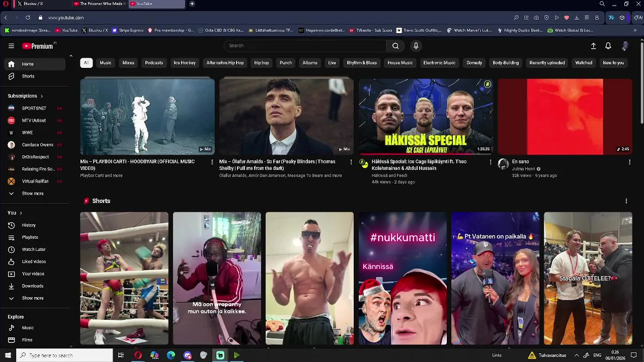Open Windows Start menu
The height and width of the screenshot is (362, 644).
8,355
